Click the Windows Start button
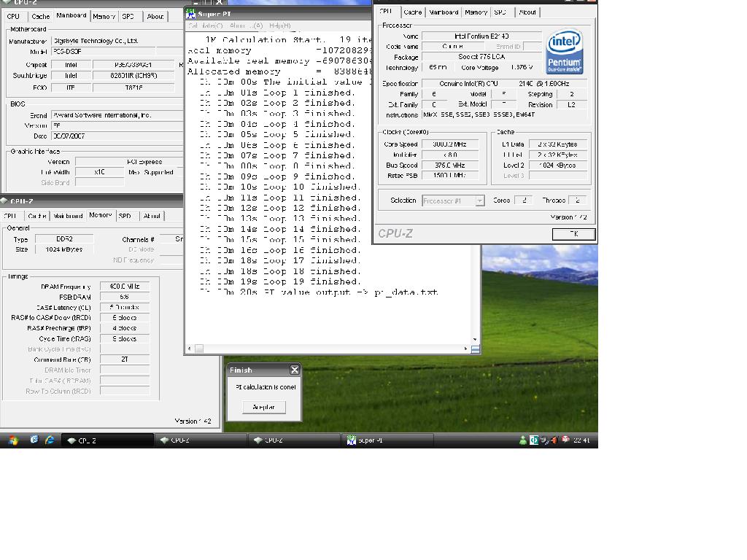Image resolution: width=747 pixels, height=560 pixels. click(x=13, y=440)
